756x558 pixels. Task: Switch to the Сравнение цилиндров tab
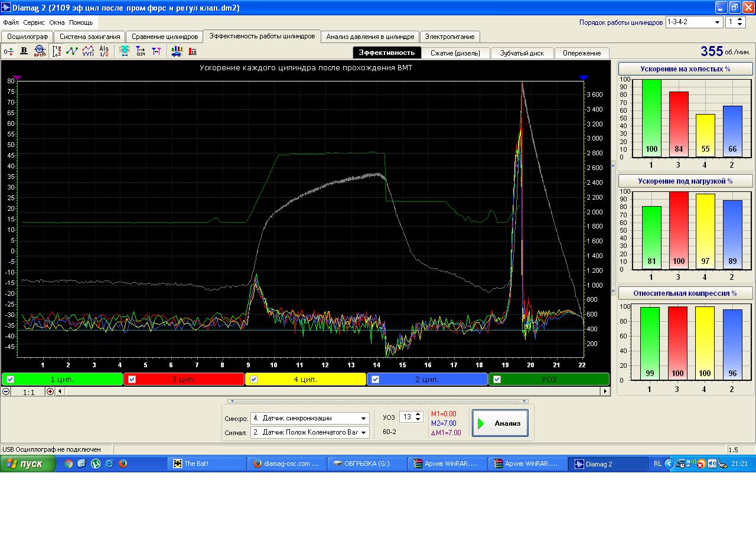[x=165, y=37]
